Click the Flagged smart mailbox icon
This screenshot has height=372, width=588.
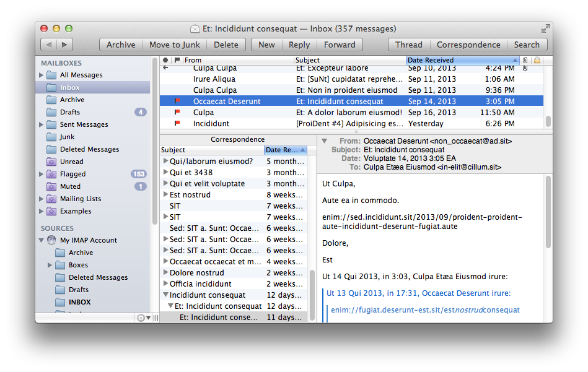click(51, 175)
